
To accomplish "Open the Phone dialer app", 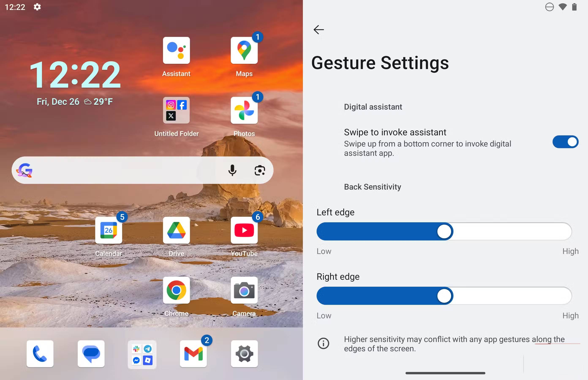I will pyautogui.click(x=40, y=354).
